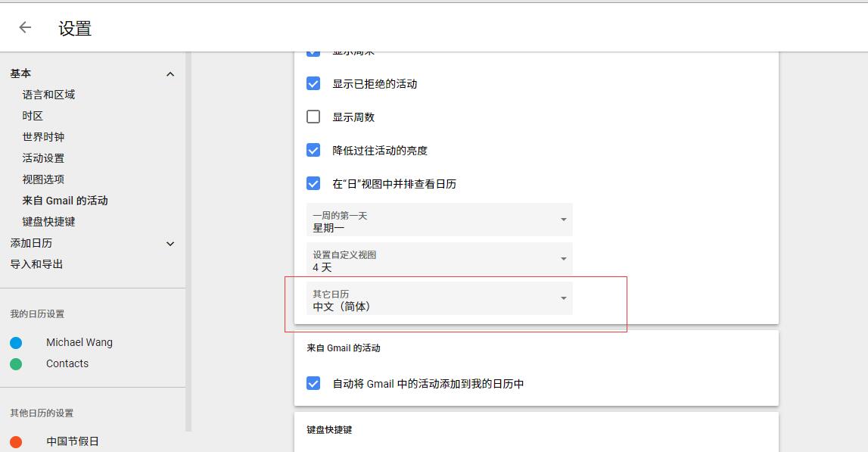Click the back arrow to exit settings
Viewport: 868px width, 452px height.
(x=24, y=26)
